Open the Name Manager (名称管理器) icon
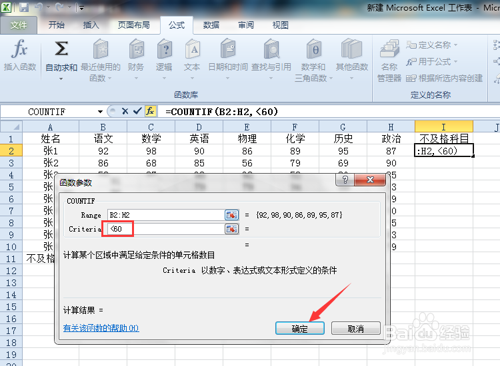Viewport: 500px width, 366px height. point(389,49)
